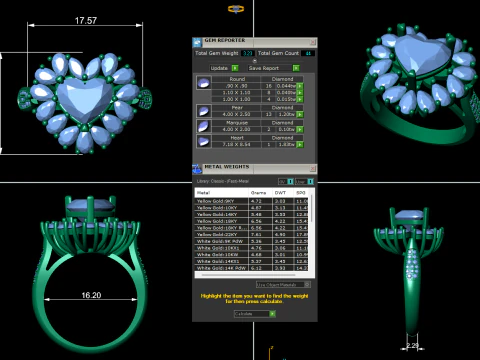This screenshot has width=480, height=360.
Task: Click the .90 X .90 size cell
Action: (236, 86)
